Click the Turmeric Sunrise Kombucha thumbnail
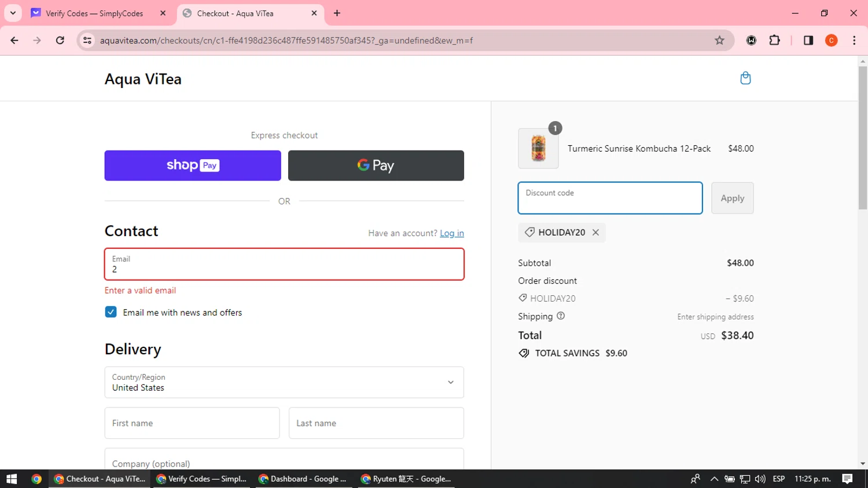The width and height of the screenshot is (868, 488). click(538, 148)
